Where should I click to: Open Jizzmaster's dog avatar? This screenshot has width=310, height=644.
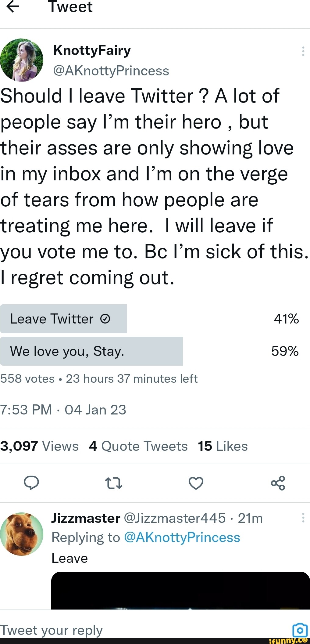click(22, 534)
